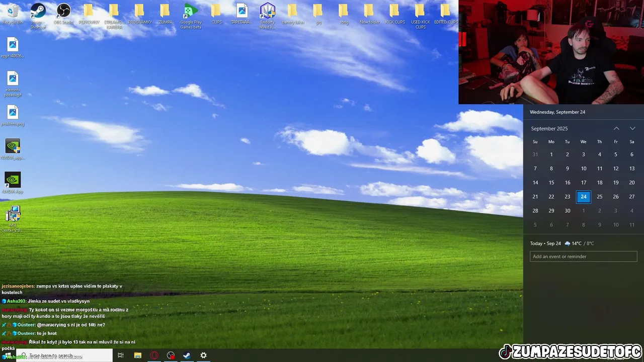Image resolution: width=644 pixels, height=362 pixels.
Task: Open File Explorer from taskbar
Action: coord(137,355)
